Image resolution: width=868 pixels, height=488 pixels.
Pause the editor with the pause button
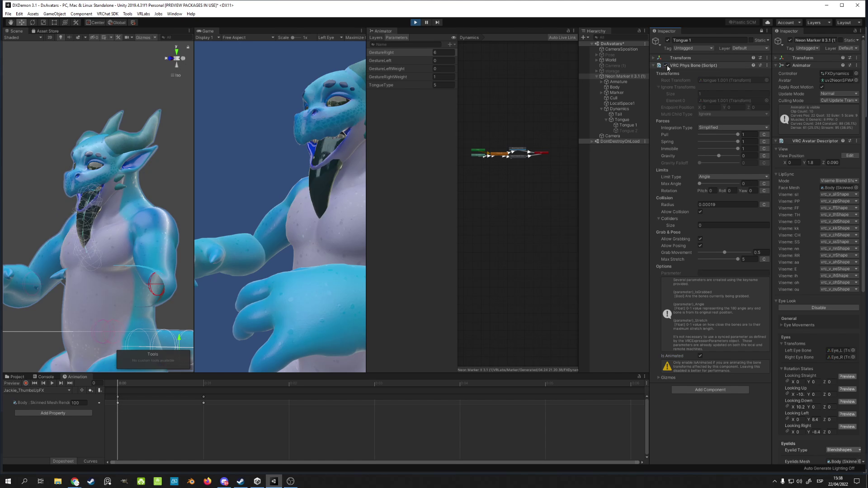(x=426, y=22)
